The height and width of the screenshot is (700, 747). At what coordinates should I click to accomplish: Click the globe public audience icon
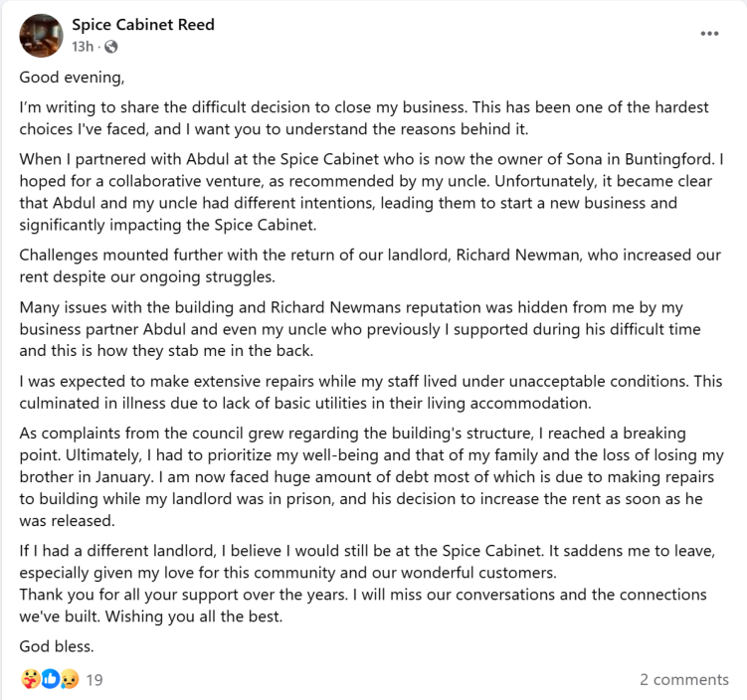pyautogui.click(x=111, y=47)
